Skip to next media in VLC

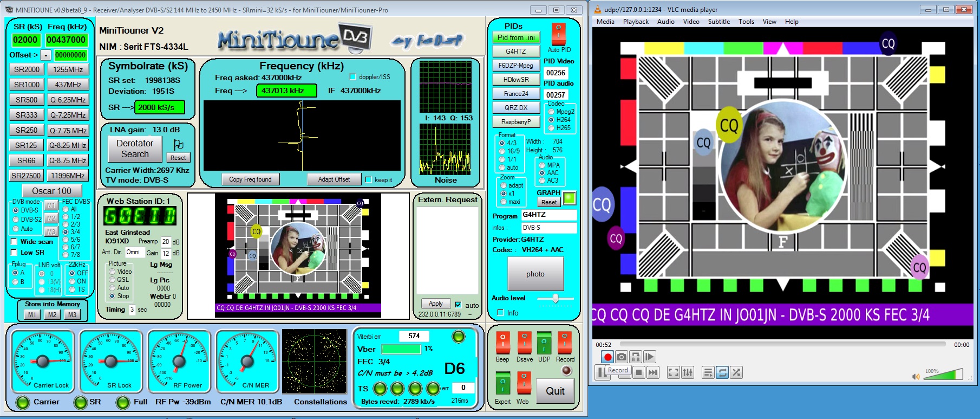coord(653,372)
